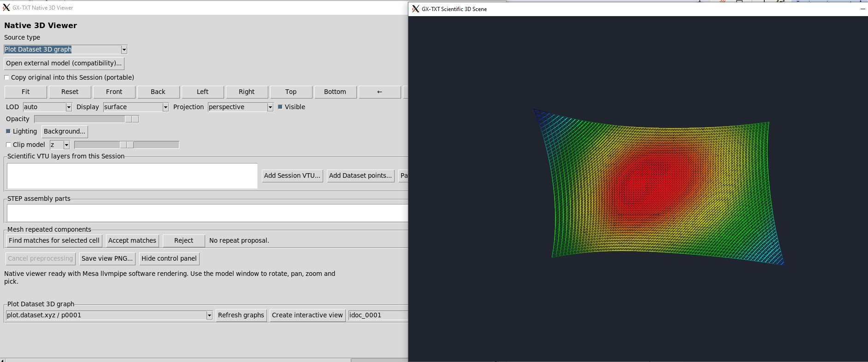Click Save view PNG... button

tap(107, 258)
